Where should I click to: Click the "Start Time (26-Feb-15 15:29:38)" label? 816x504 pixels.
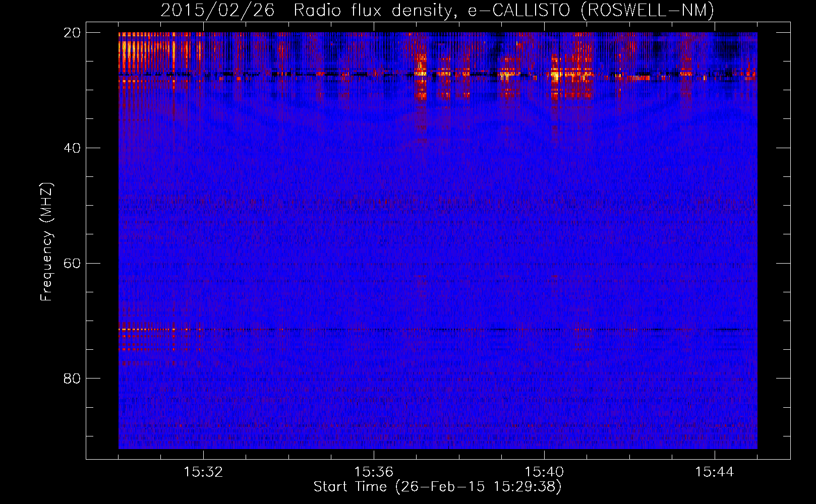pyautogui.click(x=437, y=487)
